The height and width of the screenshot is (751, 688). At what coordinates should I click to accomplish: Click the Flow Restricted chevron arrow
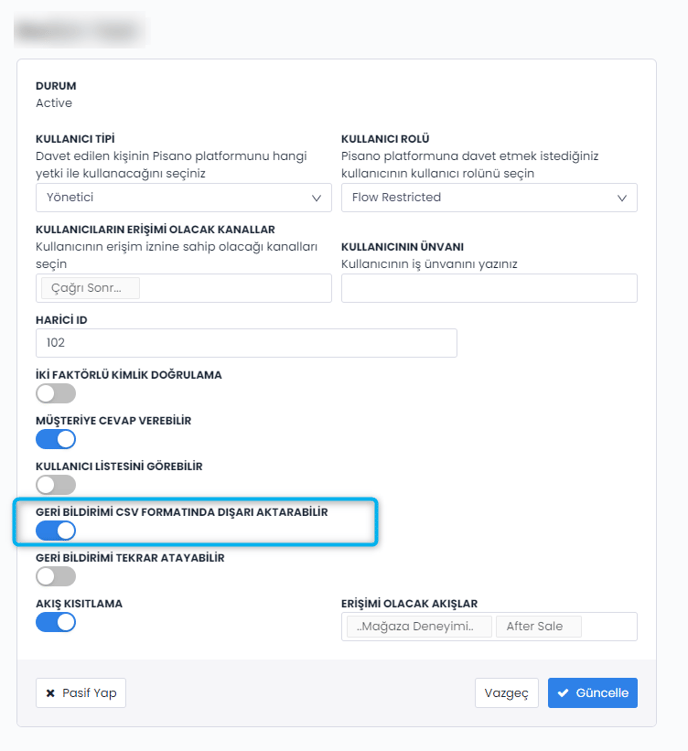tap(623, 198)
